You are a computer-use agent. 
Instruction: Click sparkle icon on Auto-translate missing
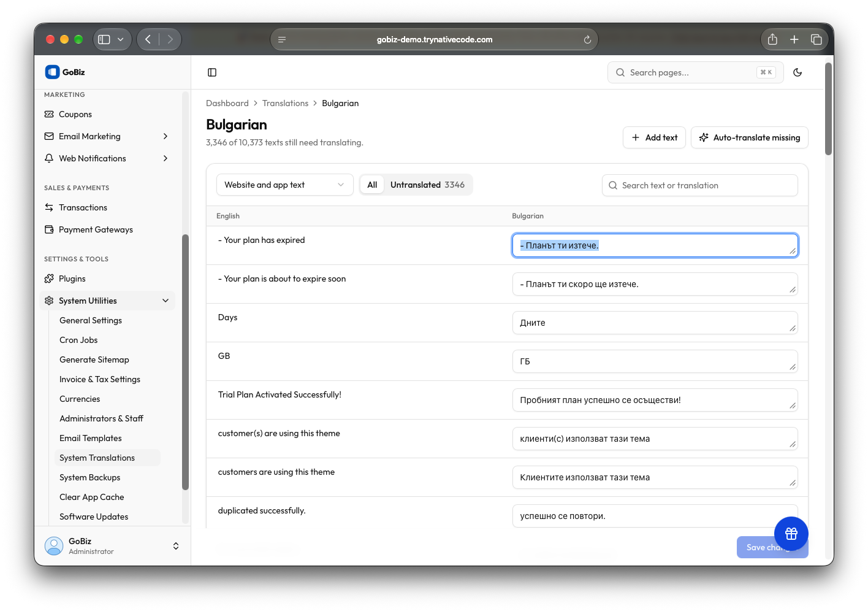pos(704,137)
